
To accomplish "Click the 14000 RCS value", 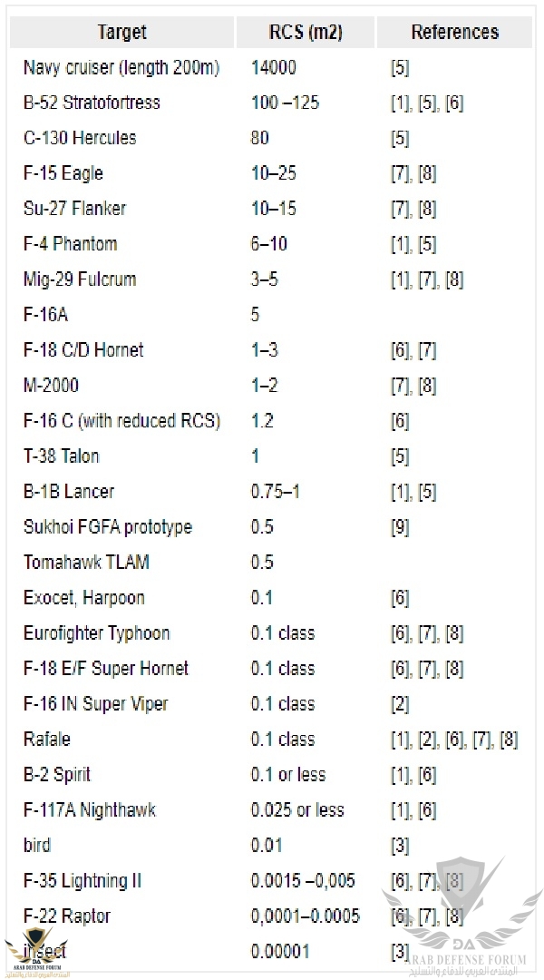I will [x=274, y=67].
